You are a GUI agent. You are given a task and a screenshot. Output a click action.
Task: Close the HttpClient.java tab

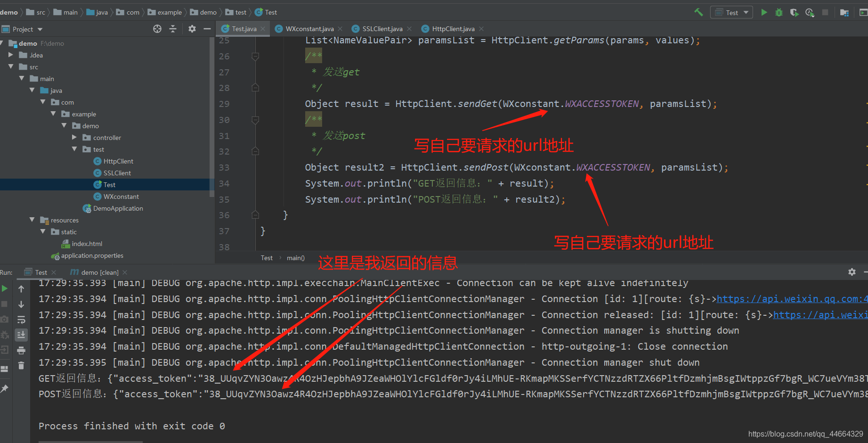481,29
